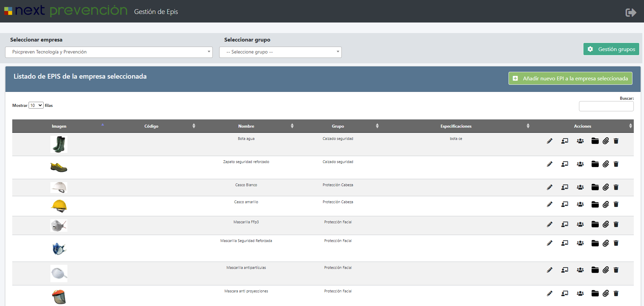Click the 'Zapato seguridad reforzado' name cell
Viewport: 644px width, 306px height.
(246, 162)
